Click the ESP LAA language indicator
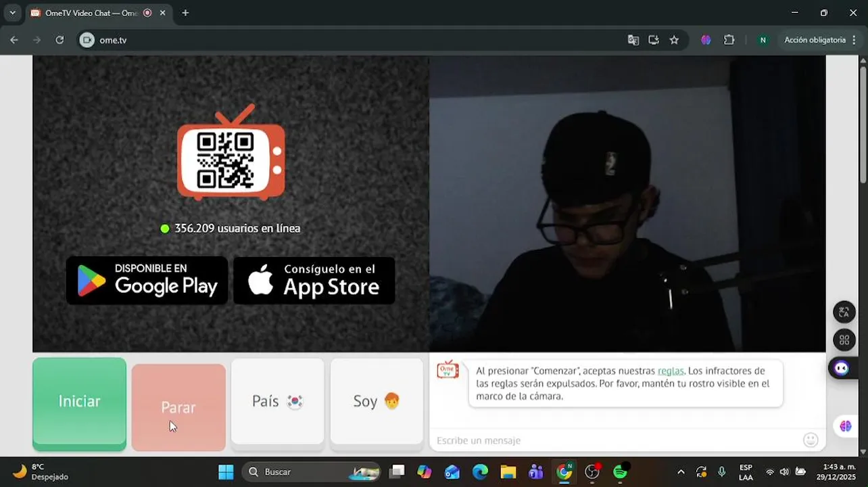 [746, 472]
